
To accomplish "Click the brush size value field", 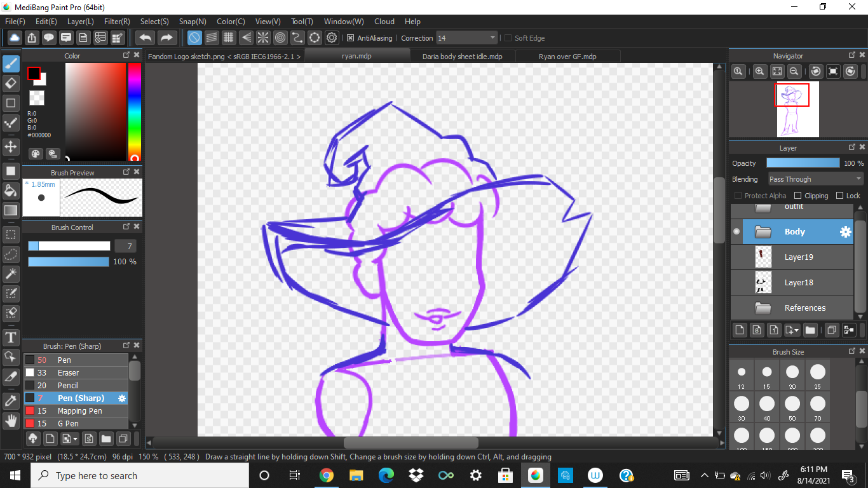I will (125, 246).
